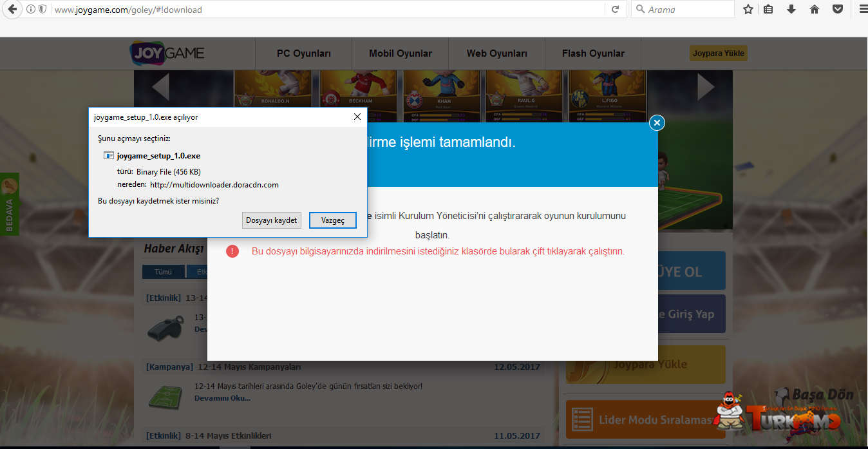Click Vazgeç to cancel download

[x=333, y=220]
